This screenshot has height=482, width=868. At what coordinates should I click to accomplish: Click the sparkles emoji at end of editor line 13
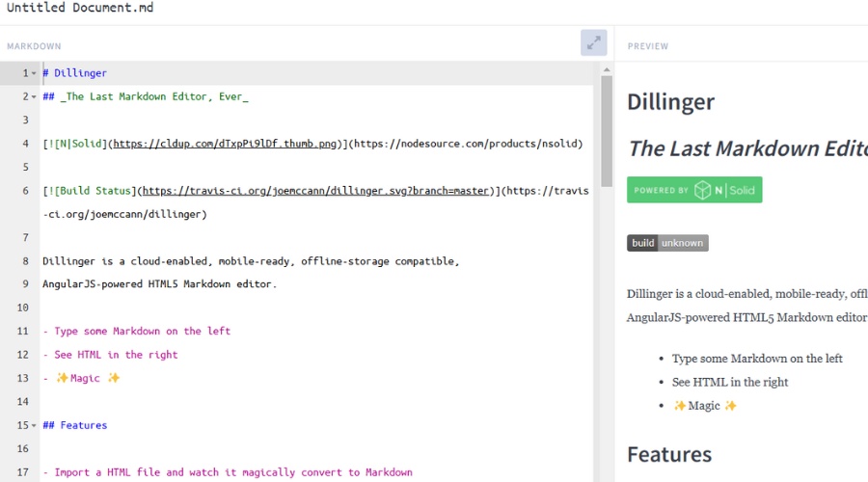coord(114,378)
